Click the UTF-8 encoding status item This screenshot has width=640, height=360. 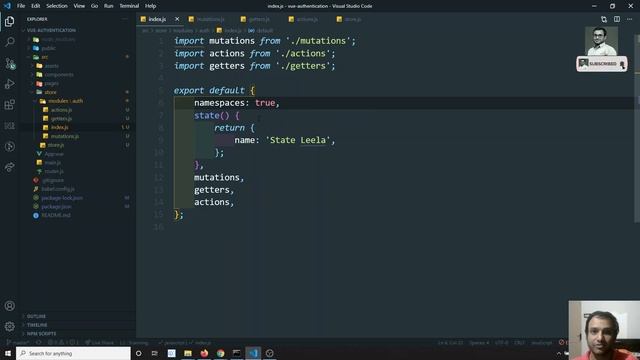[502, 342]
